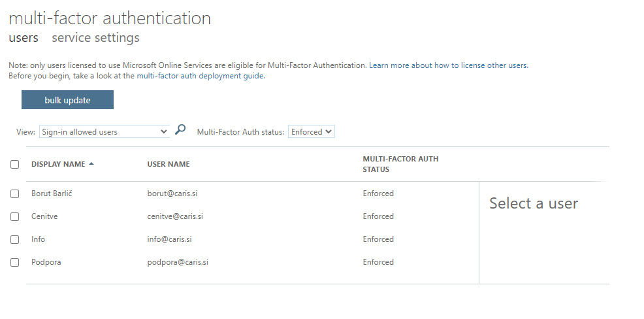The width and height of the screenshot is (644, 319).
Task: Open the users tab
Action: pos(24,38)
